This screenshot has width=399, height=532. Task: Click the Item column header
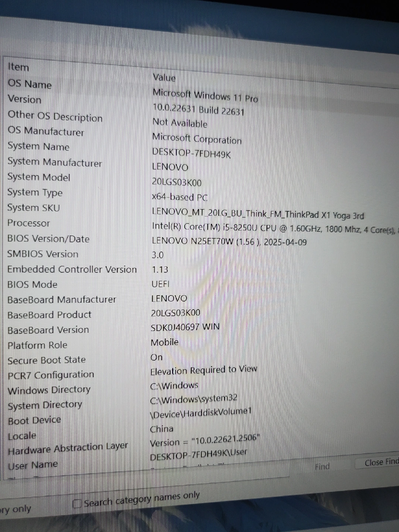coord(18,67)
